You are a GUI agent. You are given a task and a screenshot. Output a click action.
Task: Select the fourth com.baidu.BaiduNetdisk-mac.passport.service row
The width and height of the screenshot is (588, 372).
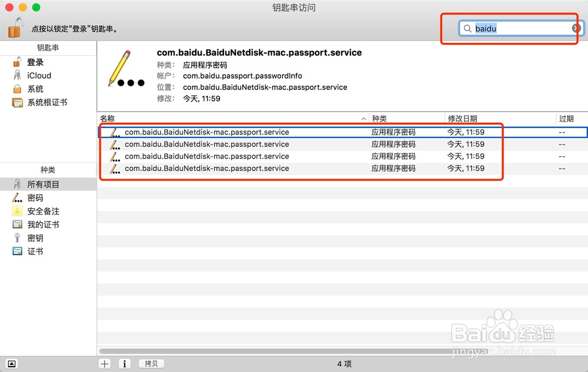(x=342, y=168)
